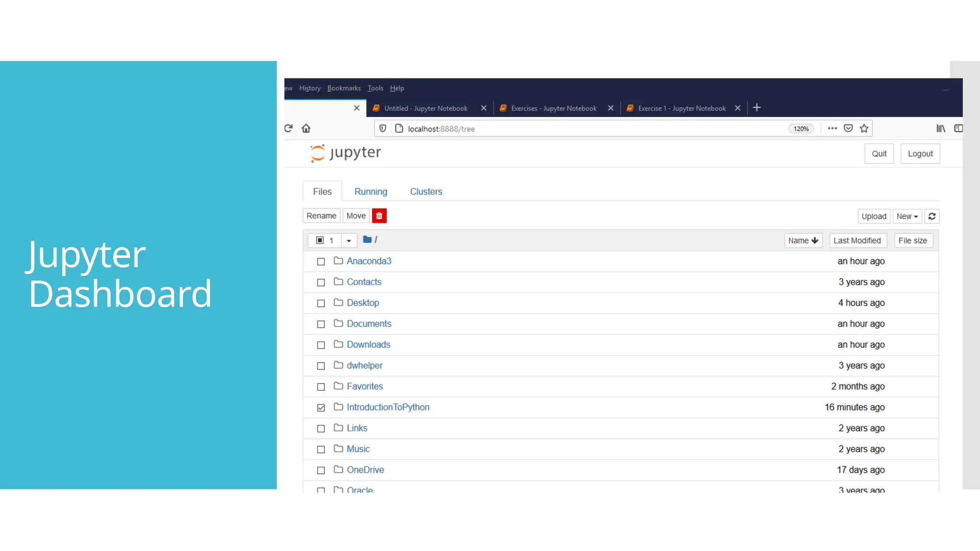Open the Contacts folder link
This screenshot has width=980, height=551.
click(x=364, y=282)
